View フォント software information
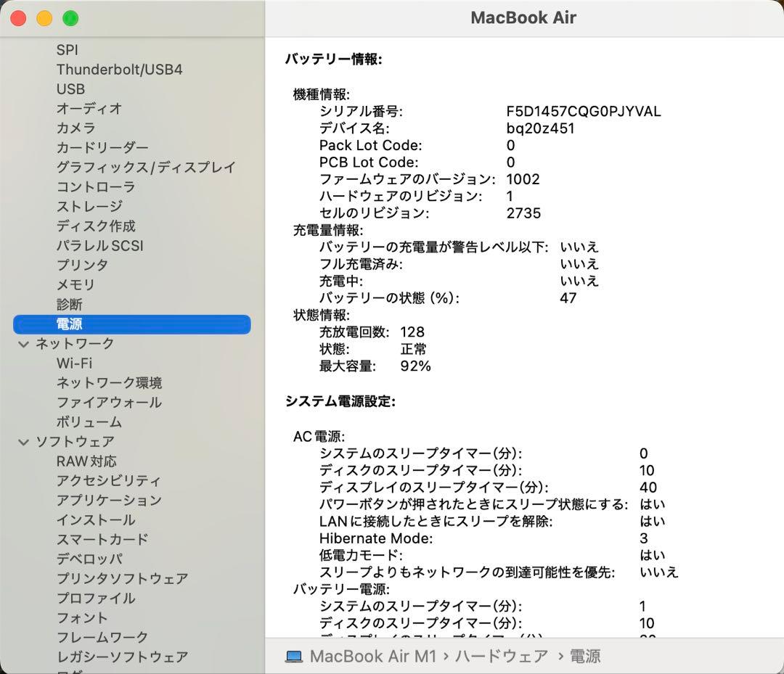Screen dimensions: 784x674 pos(82,617)
